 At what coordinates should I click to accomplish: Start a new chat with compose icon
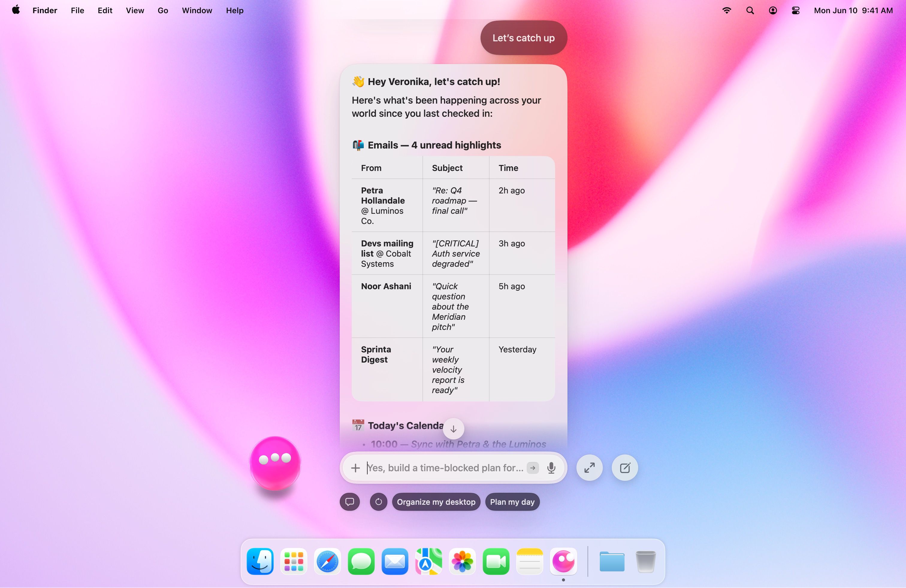[625, 468]
